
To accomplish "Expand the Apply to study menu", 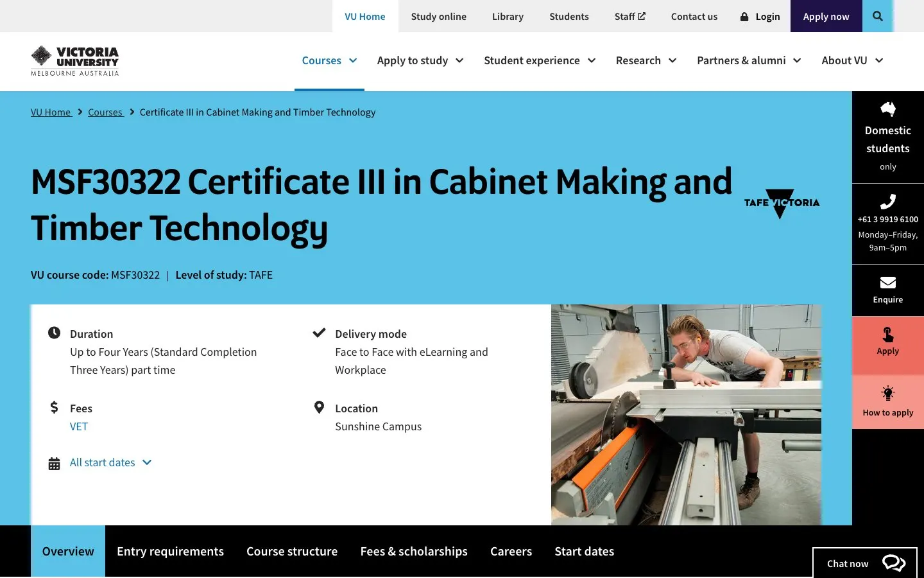I will point(420,60).
